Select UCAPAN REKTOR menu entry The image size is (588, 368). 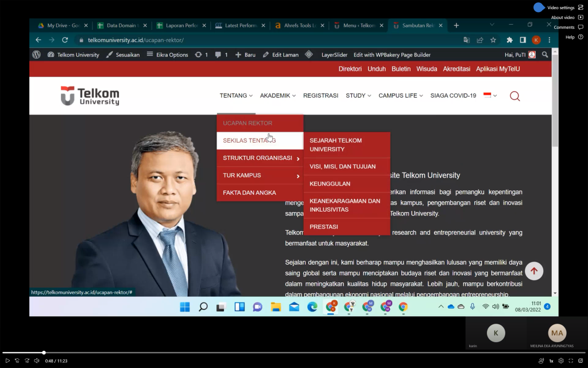pos(260,123)
